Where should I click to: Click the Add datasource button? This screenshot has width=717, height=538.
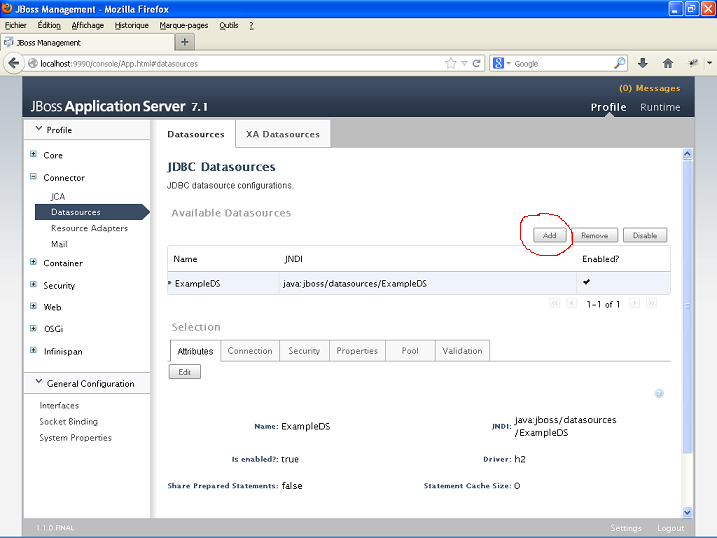tap(549, 236)
